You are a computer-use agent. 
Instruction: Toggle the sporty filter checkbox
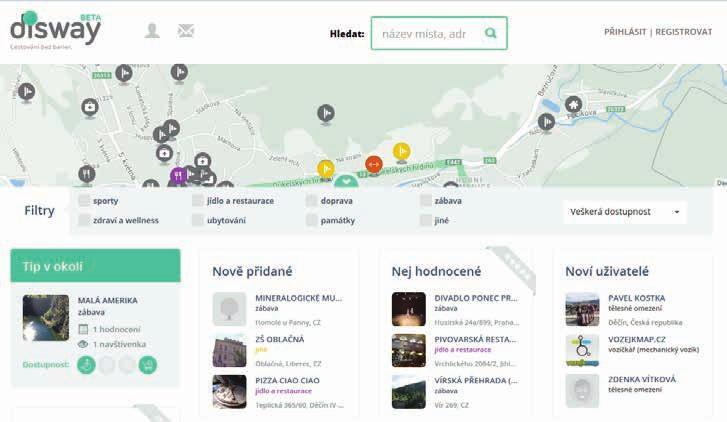(84, 200)
